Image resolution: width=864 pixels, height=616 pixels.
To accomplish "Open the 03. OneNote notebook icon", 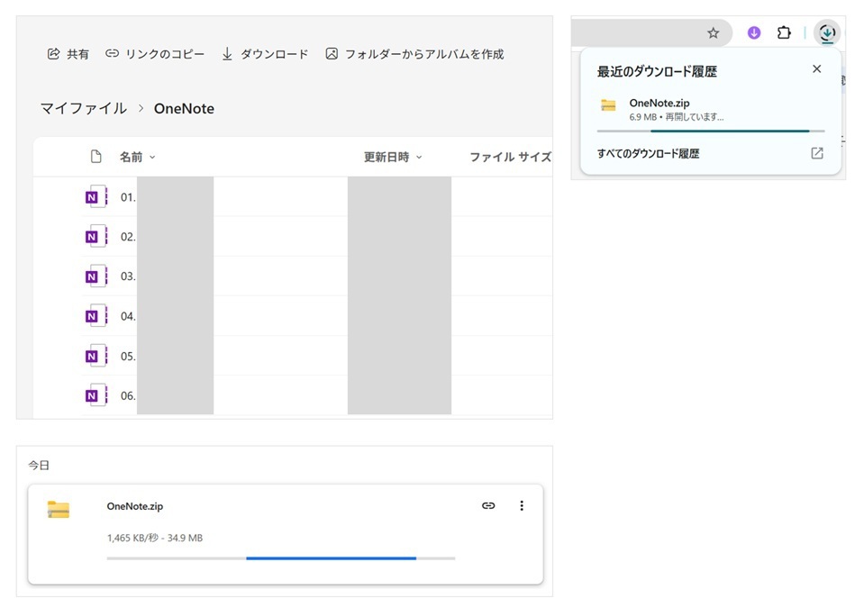I will [x=95, y=276].
